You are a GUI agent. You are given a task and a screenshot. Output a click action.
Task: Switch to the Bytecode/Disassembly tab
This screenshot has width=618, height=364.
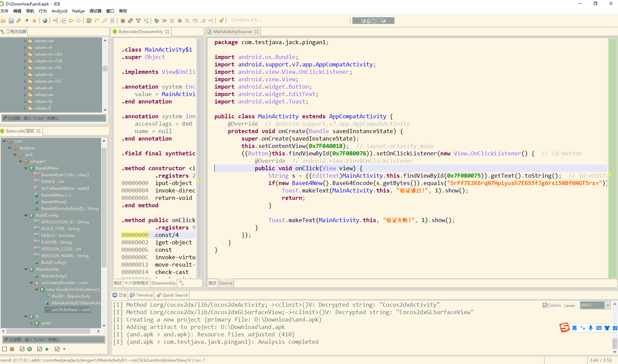(141, 31)
